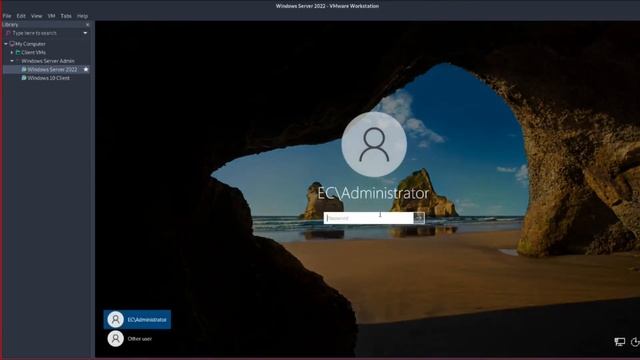Select My Computer in the library
The height and width of the screenshot is (360, 640).
[30, 44]
